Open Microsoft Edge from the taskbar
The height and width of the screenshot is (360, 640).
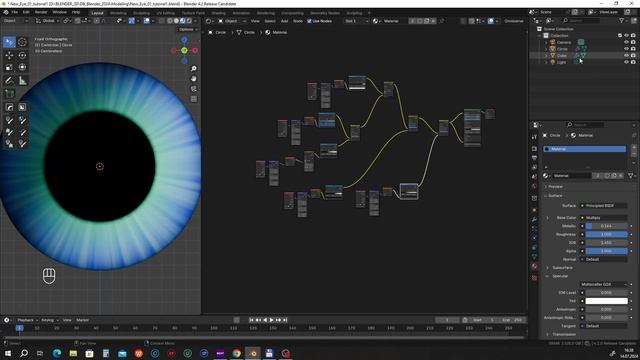57,353
